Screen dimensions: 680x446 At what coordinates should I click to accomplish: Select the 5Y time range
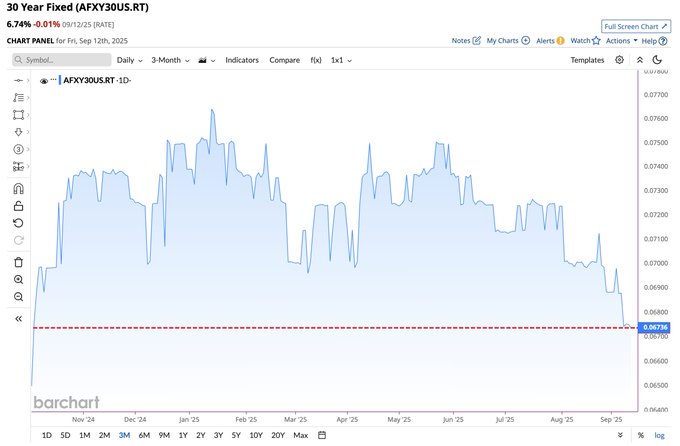click(x=236, y=435)
